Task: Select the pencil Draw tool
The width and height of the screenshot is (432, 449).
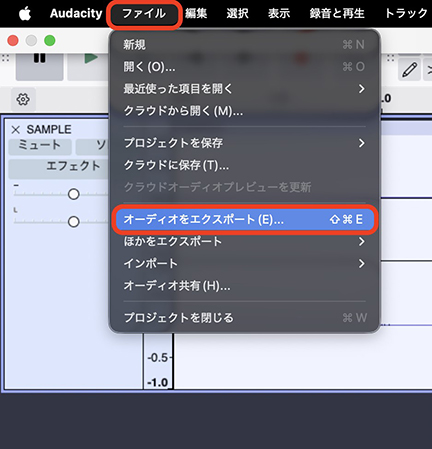Action: coord(410,70)
